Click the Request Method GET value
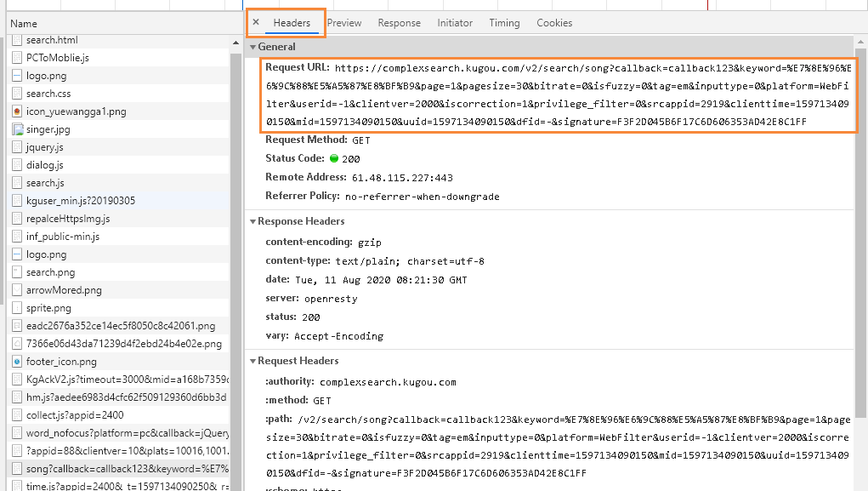The height and width of the screenshot is (491, 868). [x=361, y=140]
